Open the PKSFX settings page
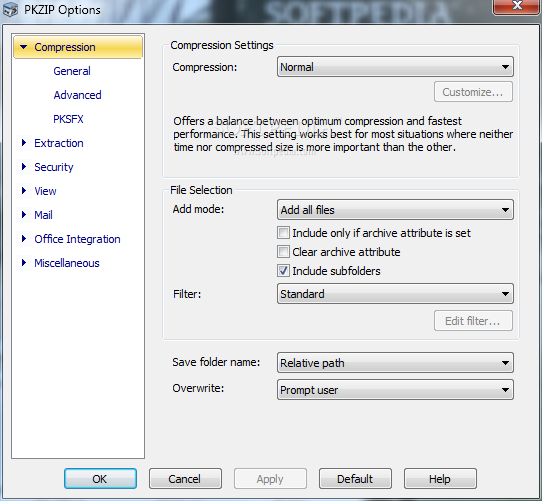 pyautogui.click(x=68, y=119)
